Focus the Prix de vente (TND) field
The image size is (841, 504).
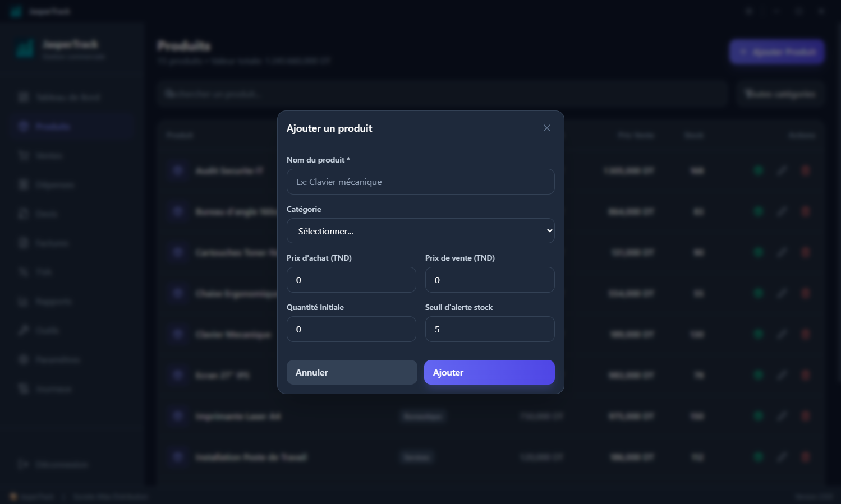[x=490, y=280]
